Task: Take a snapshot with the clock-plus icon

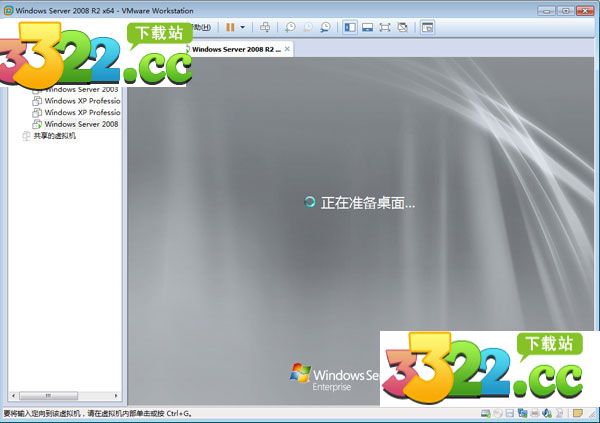Action: click(290, 27)
